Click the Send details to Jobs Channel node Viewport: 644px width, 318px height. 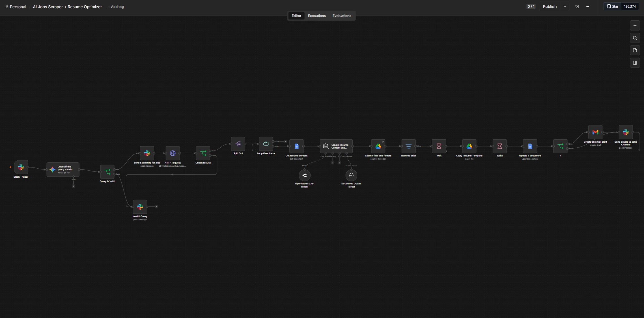pyautogui.click(x=626, y=132)
